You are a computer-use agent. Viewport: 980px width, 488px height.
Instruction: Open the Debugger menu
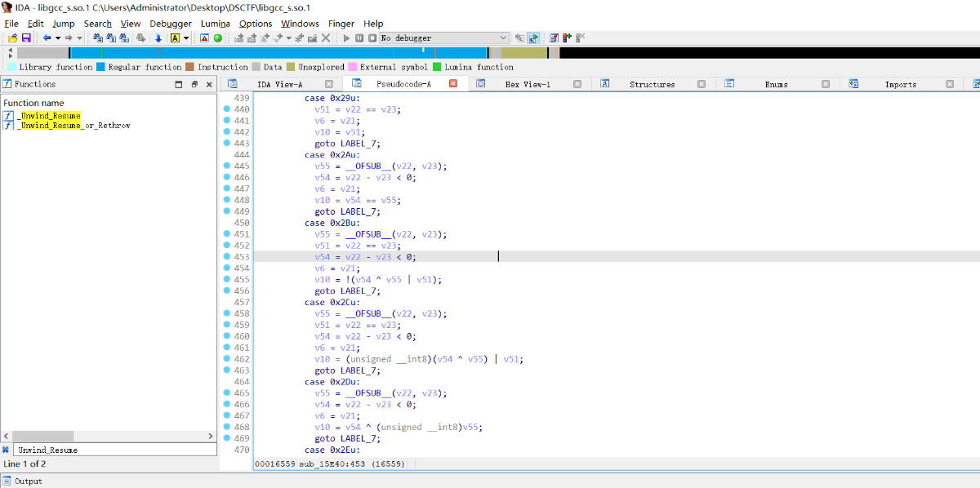coord(171,24)
